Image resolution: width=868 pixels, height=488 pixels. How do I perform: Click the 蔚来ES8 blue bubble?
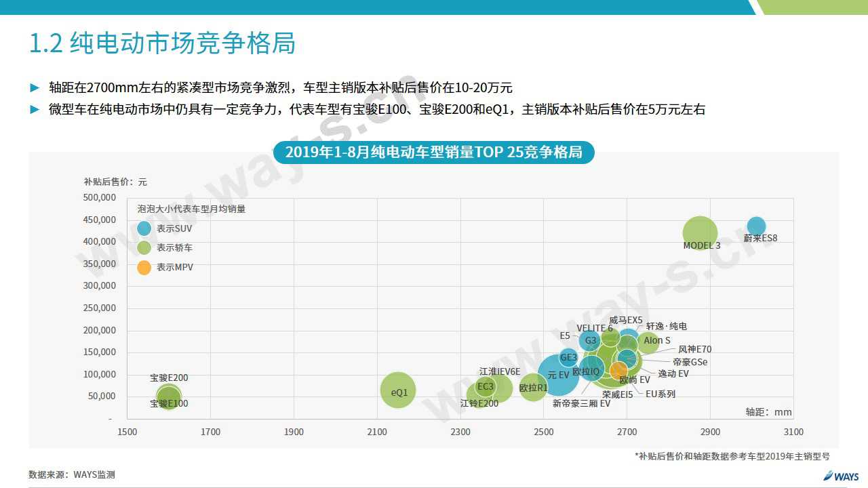(756, 226)
